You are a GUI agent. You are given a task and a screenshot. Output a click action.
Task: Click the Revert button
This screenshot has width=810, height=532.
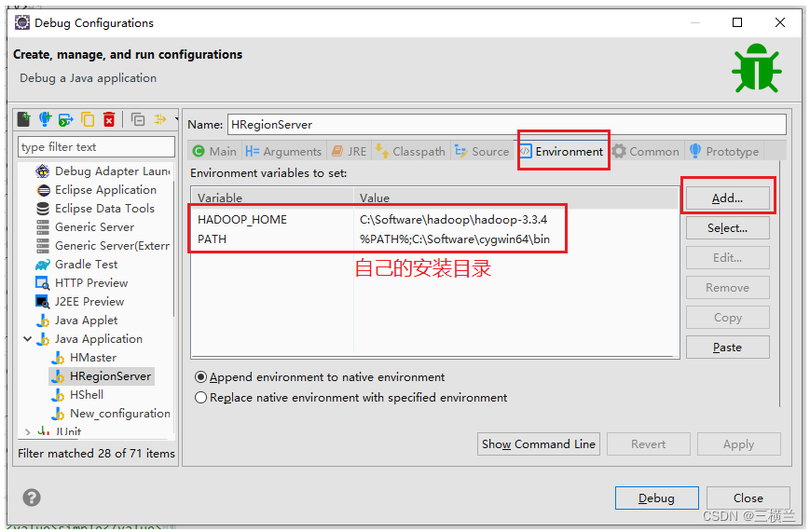(x=649, y=444)
